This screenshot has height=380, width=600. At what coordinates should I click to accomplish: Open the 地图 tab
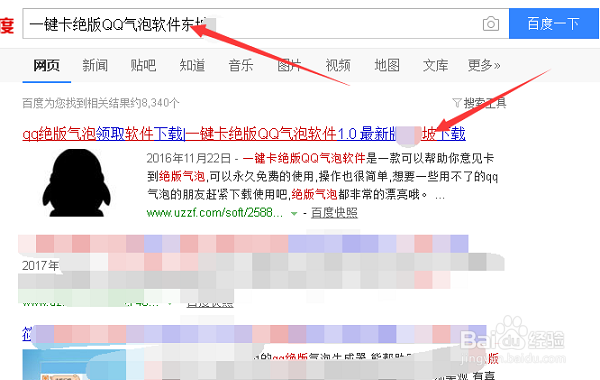[x=387, y=65]
